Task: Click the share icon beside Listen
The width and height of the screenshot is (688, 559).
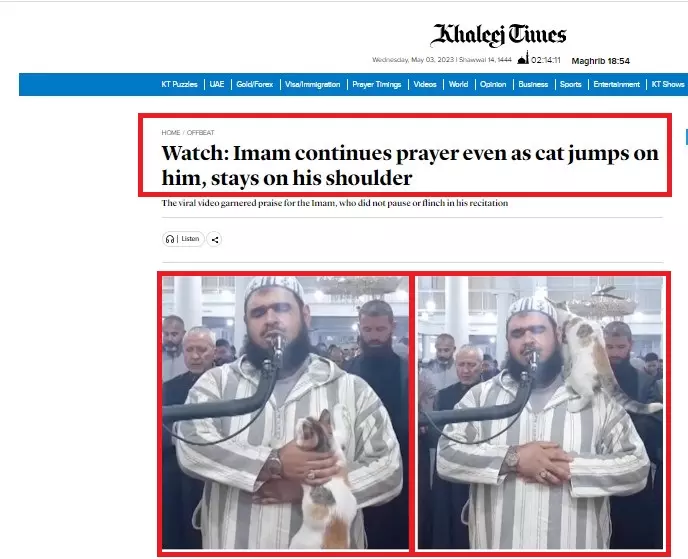Action: [214, 240]
